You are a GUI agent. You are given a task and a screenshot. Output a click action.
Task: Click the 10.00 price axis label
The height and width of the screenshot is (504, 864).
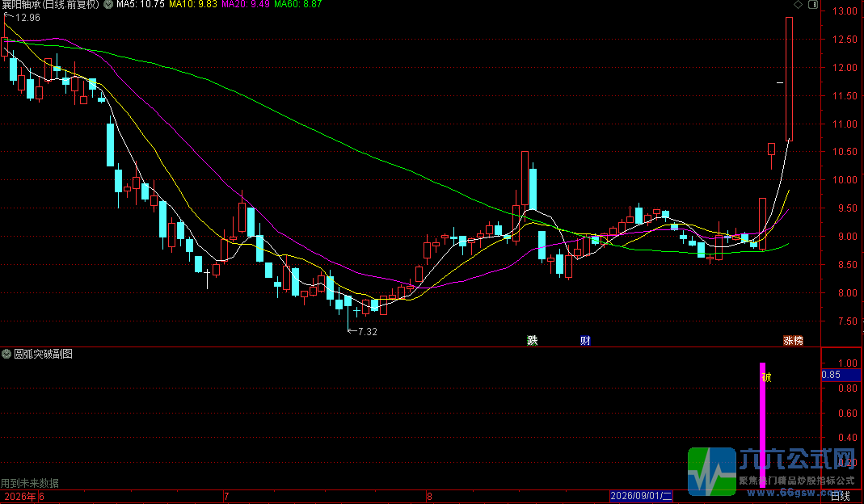pos(845,180)
